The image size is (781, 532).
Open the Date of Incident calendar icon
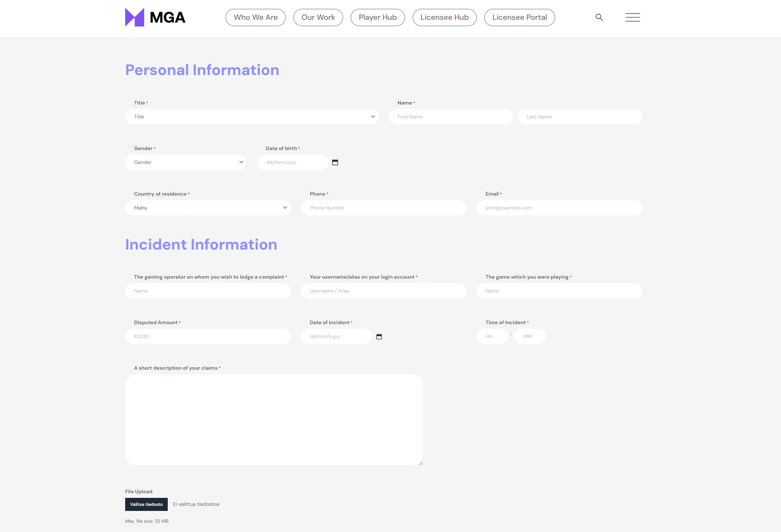[379, 336]
